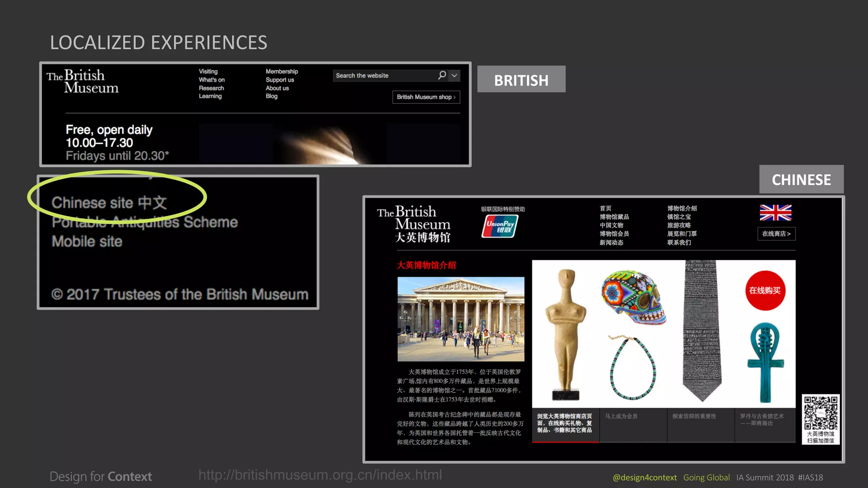Click the BRITISH label box

click(521, 79)
